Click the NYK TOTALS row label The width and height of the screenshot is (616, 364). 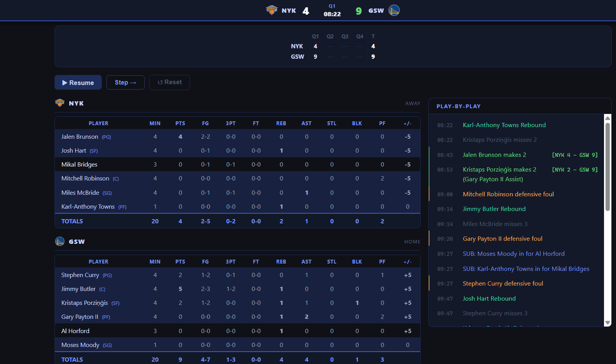pyautogui.click(x=72, y=221)
